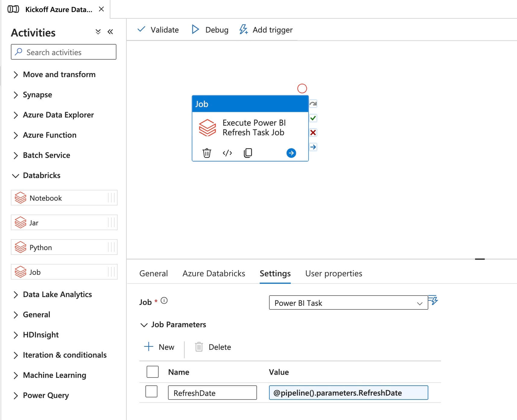Image resolution: width=517 pixels, height=420 pixels.
Task: Click the blue arrow add-output icon
Action: (291, 153)
